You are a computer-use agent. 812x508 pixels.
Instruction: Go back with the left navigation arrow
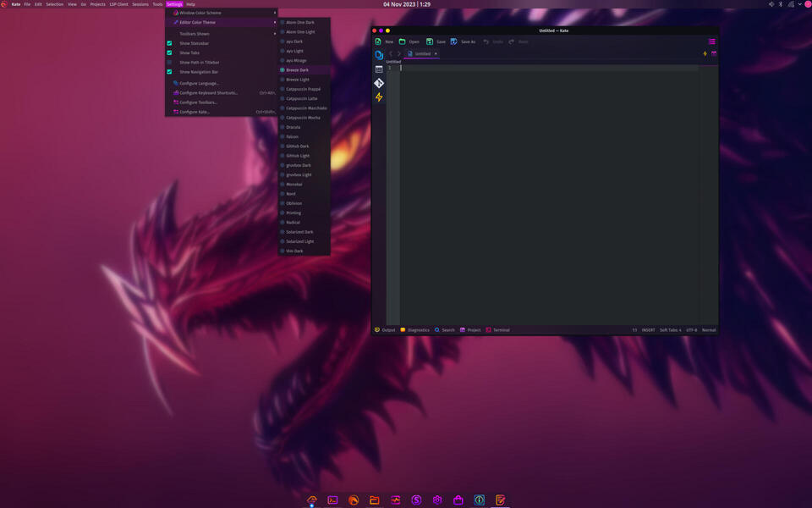(x=391, y=54)
